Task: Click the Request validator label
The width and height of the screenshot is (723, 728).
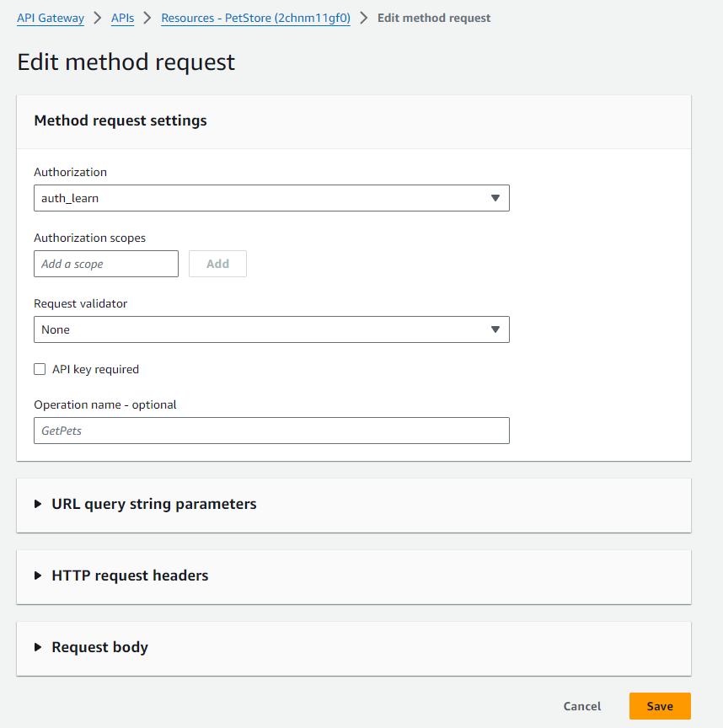Action: coord(80,303)
